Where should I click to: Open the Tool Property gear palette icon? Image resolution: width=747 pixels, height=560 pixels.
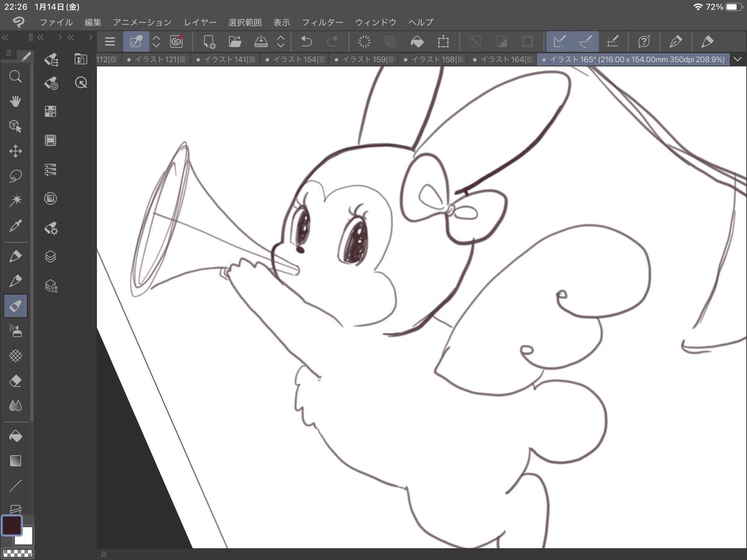(x=51, y=228)
